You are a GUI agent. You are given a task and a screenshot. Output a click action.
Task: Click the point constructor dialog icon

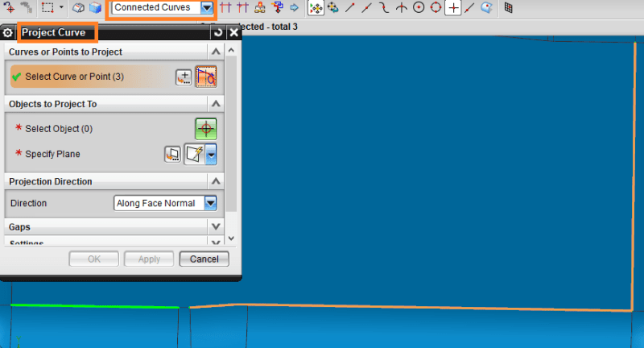point(184,77)
